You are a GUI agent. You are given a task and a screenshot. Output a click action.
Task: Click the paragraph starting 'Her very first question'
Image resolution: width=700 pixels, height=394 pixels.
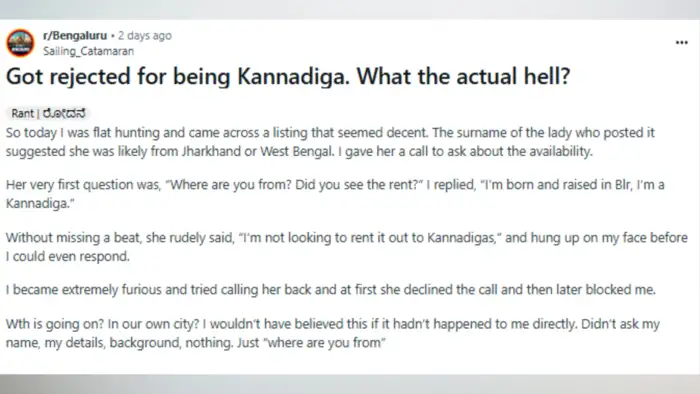pyautogui.click(x=335, y=194)
